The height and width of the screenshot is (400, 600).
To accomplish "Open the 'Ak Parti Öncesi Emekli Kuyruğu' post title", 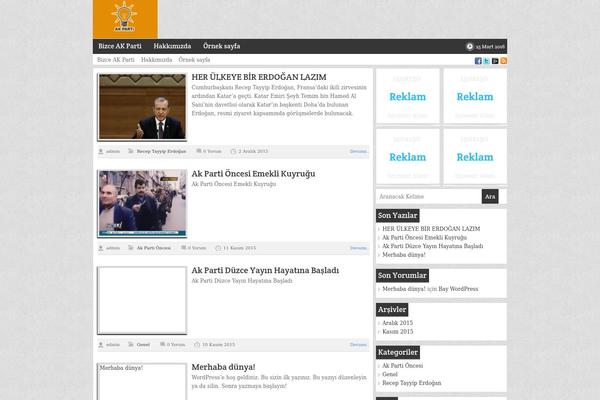I will [253, 174].
